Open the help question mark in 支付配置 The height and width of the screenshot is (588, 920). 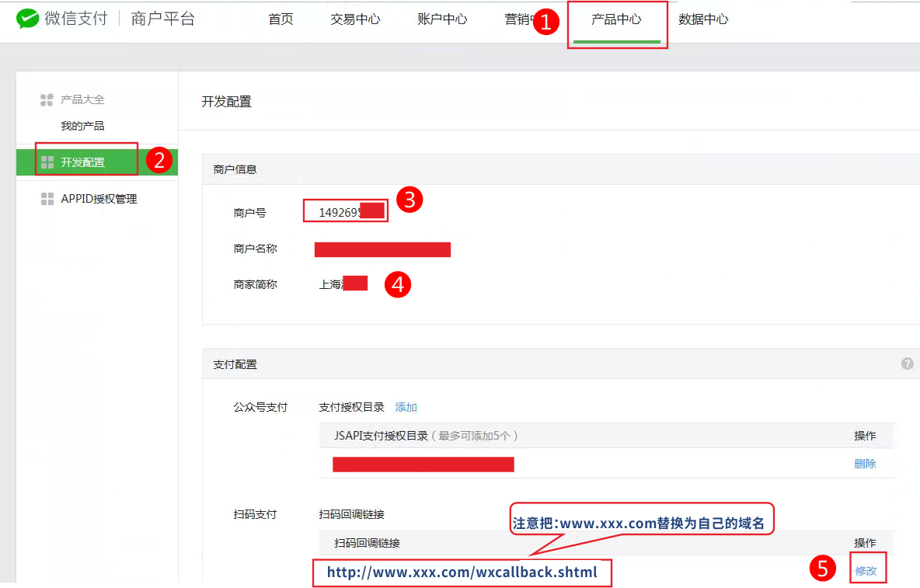pyautogui.click(x=907, y=364)
